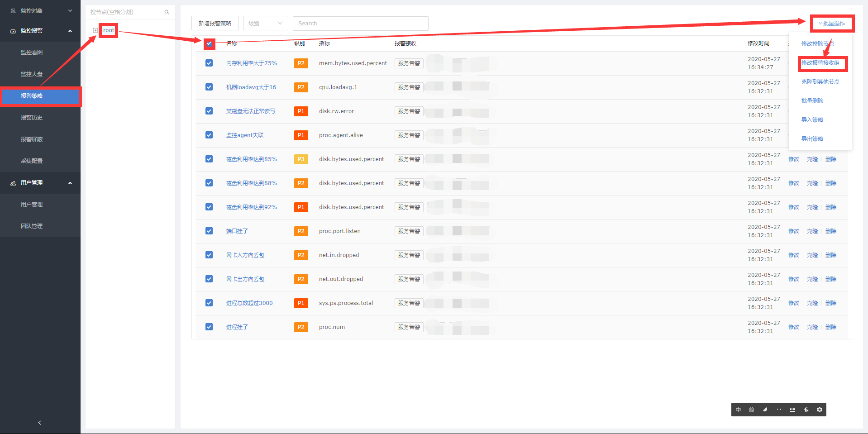Uncheck the 磁盘利用率达到85% row checkbox

tap(209, 159)
